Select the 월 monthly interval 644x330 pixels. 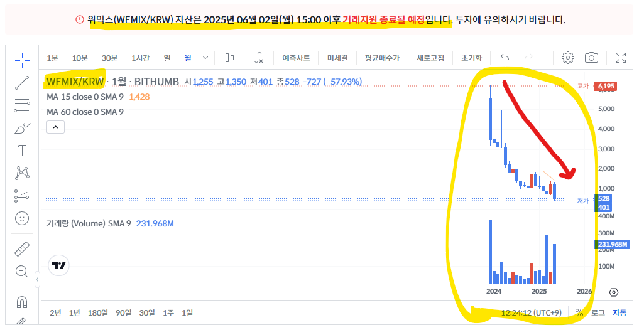(x=188, y=58)
